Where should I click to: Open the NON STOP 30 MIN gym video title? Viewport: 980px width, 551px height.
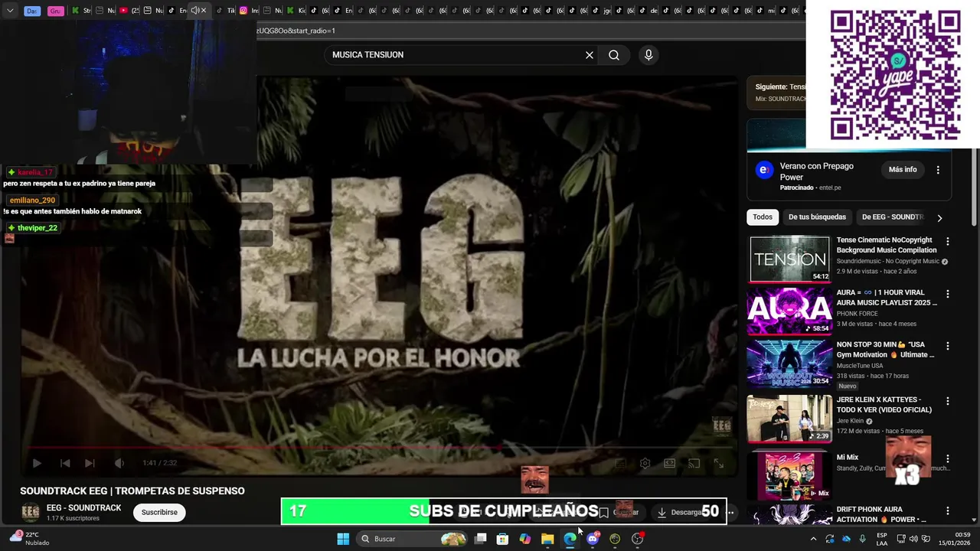tap(885, 350)
